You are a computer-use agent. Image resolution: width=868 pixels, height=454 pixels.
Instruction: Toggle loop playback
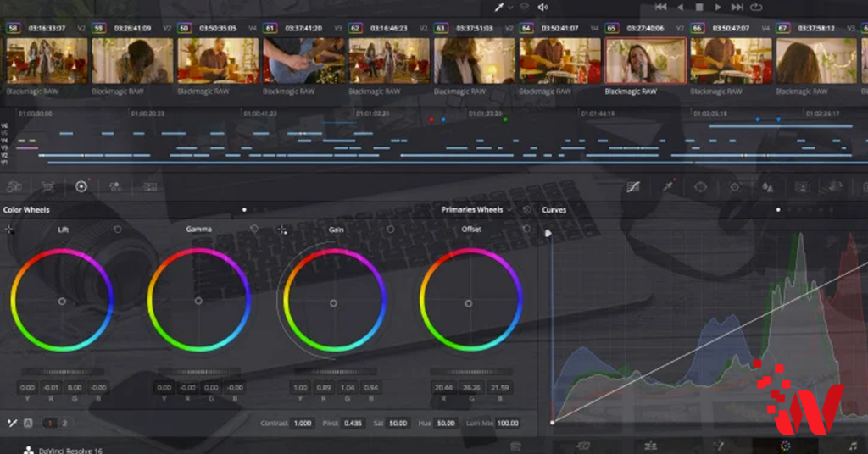755,7
